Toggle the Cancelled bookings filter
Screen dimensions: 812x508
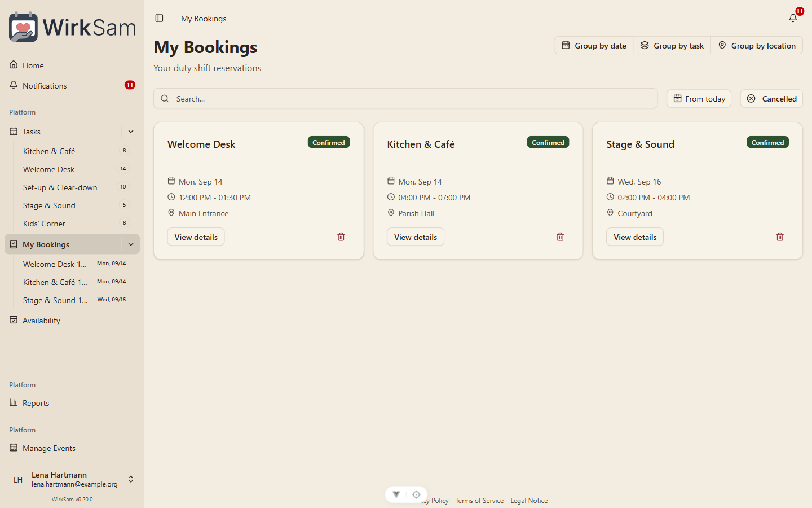[771, 99]
